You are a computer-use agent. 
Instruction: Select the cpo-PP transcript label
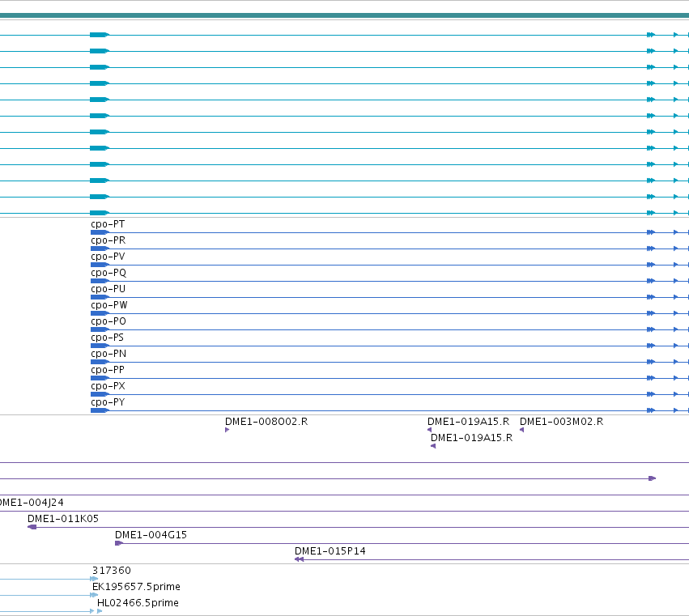pos(108,370)
